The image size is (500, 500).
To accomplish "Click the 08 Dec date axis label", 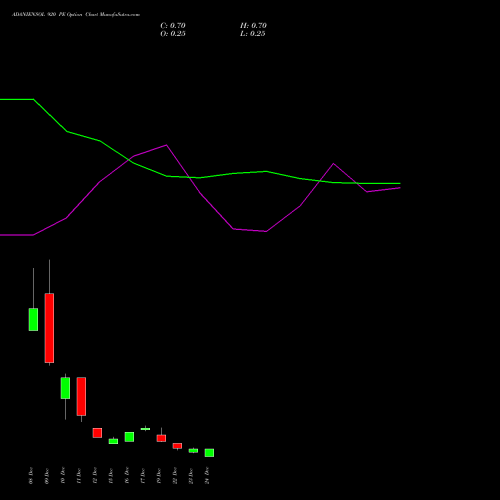I will point(31,476).
